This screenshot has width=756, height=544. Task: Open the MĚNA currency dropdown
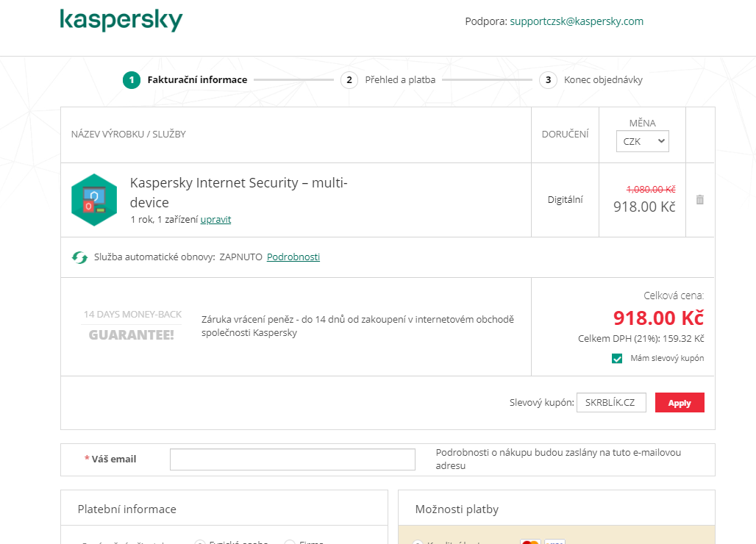[642, 141]
